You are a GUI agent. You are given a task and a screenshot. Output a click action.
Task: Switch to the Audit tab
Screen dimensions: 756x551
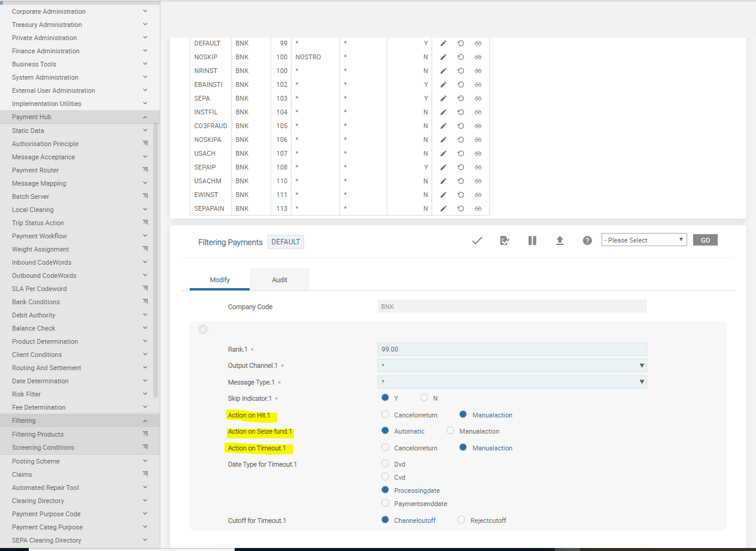tap(280, 280)
